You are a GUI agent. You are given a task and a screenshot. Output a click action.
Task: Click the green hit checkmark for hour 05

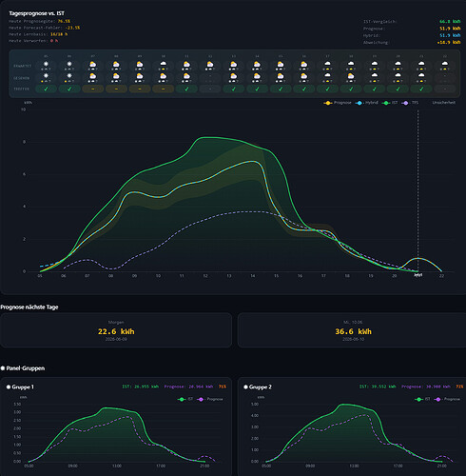coord(46,89)
